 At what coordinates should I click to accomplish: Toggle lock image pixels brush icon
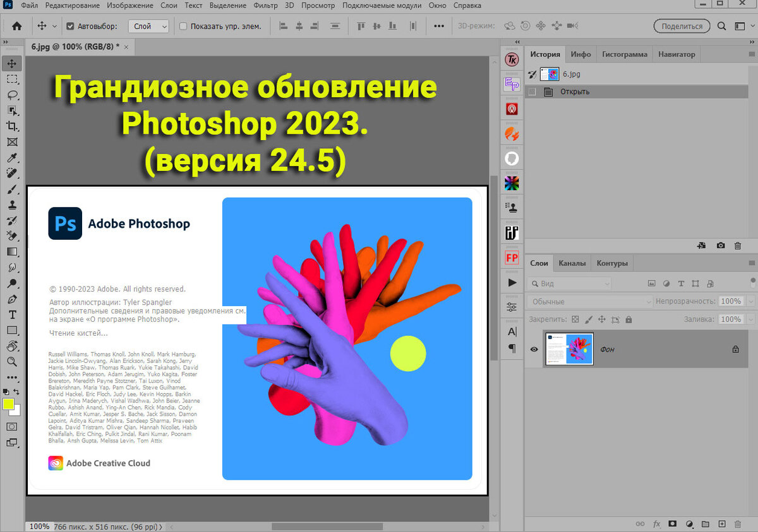click(x=589, y=319)
